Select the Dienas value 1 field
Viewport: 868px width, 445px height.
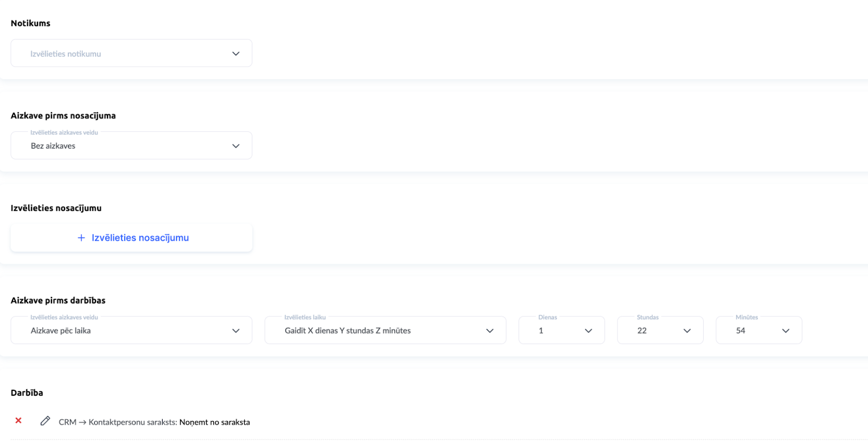tap(553, 331)
